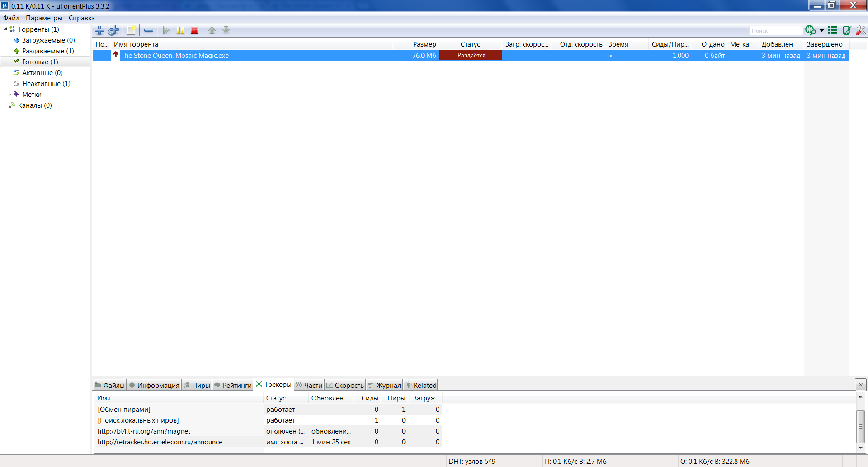The width and height of the screenshot is (868, 467).
Task: Click the red Раздаётся status progress bar
Action: [471, 55]
